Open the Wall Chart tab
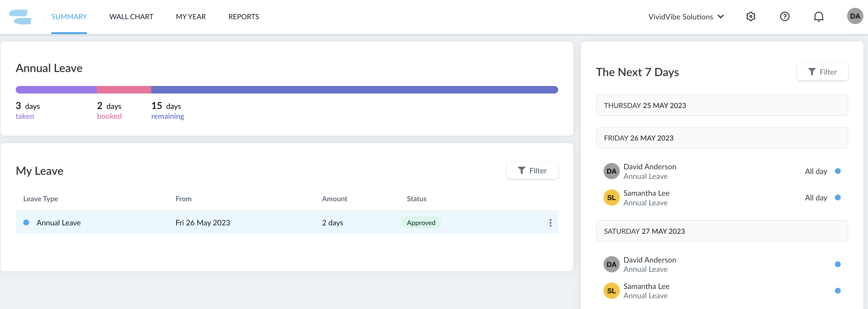This screenshot has height=309, width=868. coord(131,17)
